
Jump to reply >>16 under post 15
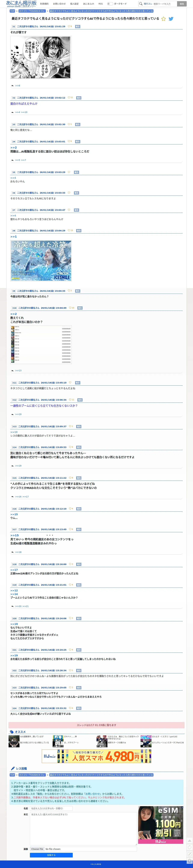click(18, 497)
